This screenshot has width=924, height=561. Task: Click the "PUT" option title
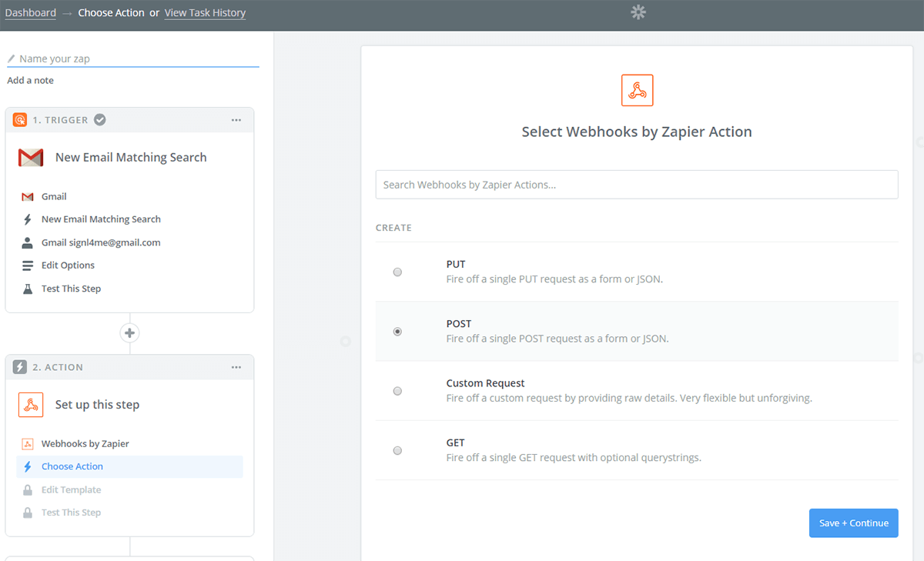pyautogui.click(x=456, y=265)
